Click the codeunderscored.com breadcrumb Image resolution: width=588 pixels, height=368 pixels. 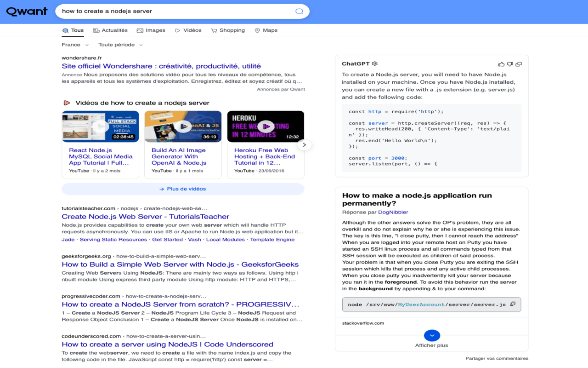(134, 336)
